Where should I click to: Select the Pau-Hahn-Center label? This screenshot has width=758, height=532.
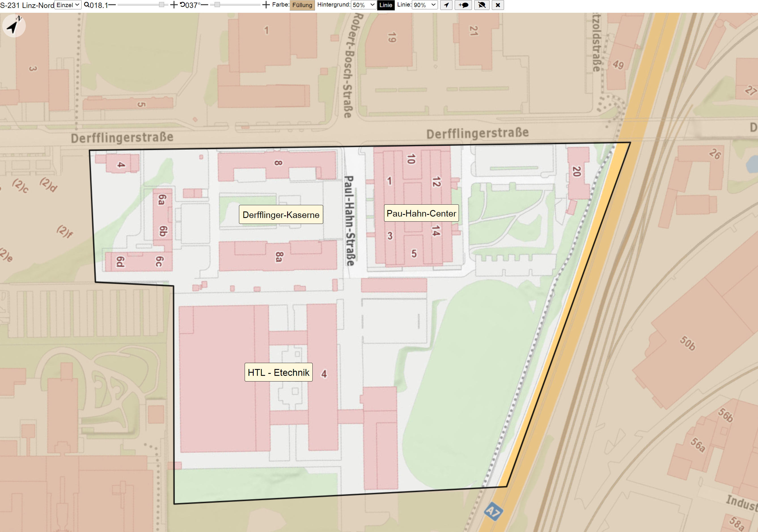tap(421, 213)
